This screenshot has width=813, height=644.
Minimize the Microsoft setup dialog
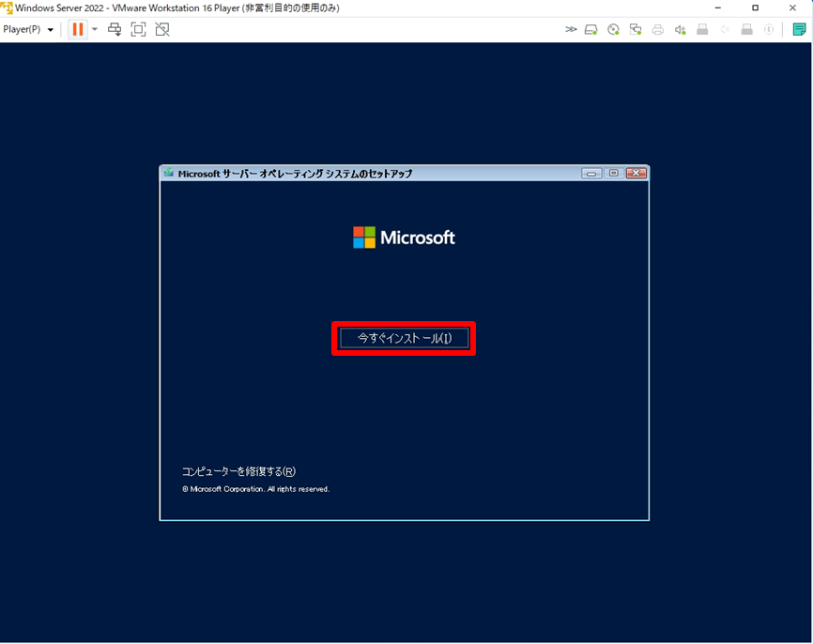tap(591, 173)
